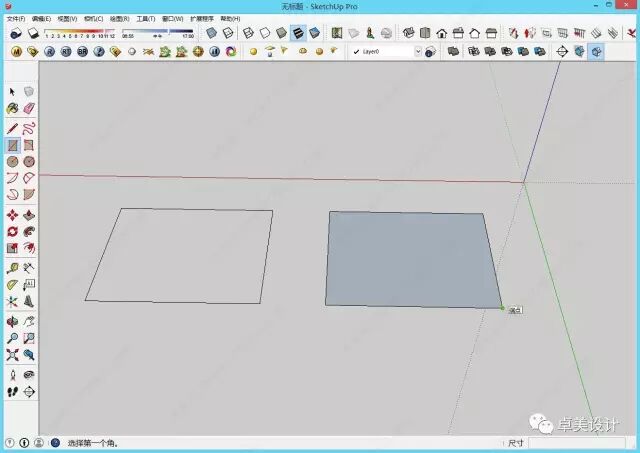Open V-Ray material editor M button

16,51
